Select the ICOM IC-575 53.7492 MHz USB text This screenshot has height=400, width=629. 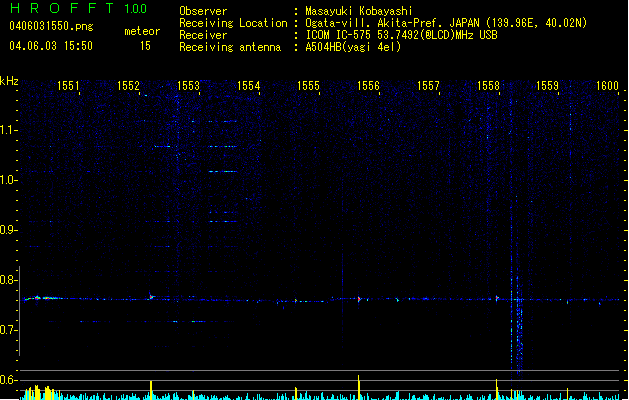point(401,35)
